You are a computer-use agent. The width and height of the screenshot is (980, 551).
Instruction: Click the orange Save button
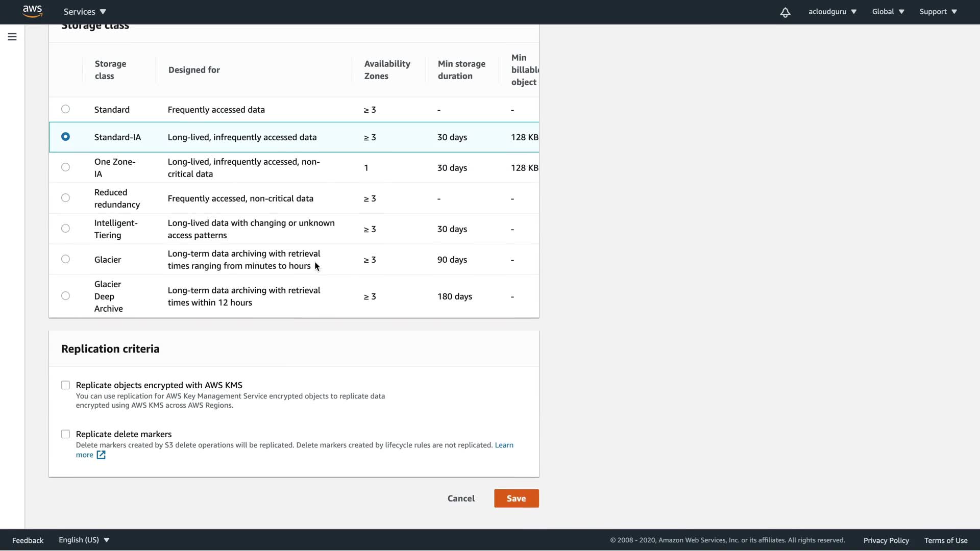(516, 498)
